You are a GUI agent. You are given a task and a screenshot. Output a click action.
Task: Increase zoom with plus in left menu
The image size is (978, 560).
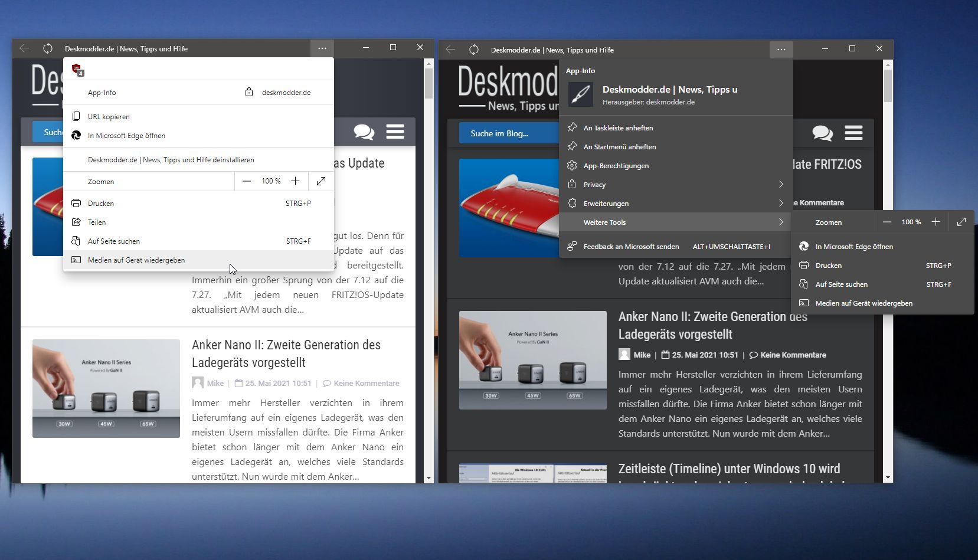pyautogui.click(x=295, y=181)
